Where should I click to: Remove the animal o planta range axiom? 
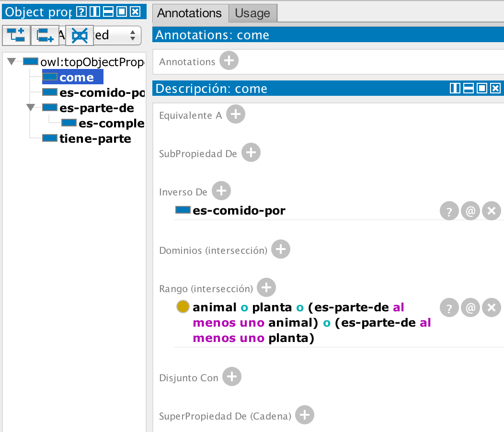(492, 307)
